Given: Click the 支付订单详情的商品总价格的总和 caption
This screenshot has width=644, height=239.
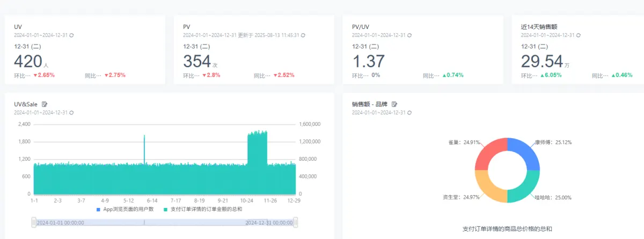Looking at the screenshot, I should coord(507,229).
